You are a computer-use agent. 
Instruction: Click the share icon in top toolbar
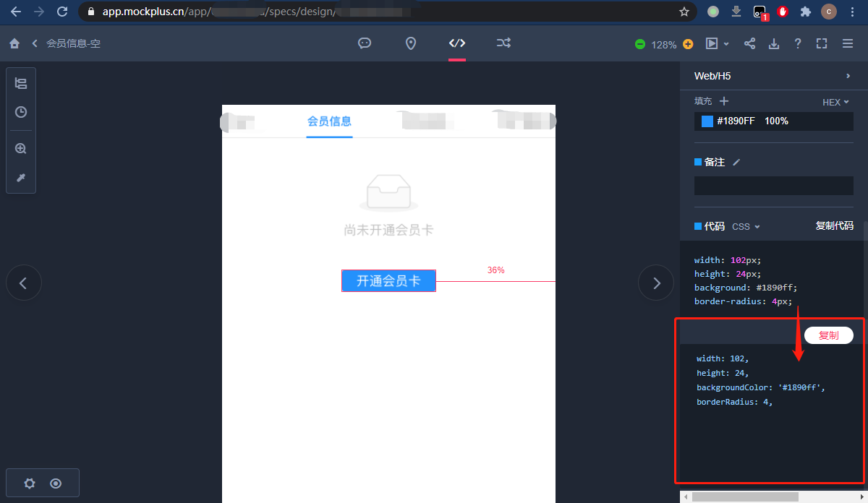(750, 43)
